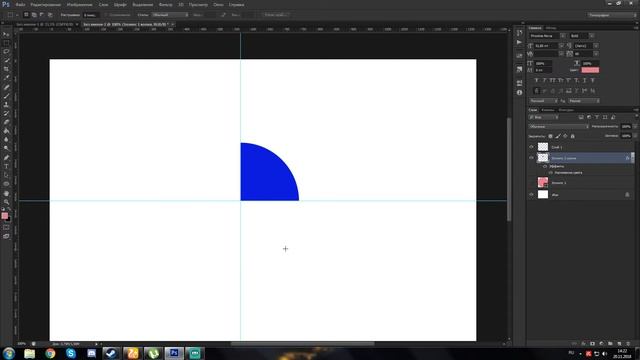Switch to the Channels tab
Image resolution: width=640 pixels, height=360 pixels.
pyautogui.click(x=548, y=110)
